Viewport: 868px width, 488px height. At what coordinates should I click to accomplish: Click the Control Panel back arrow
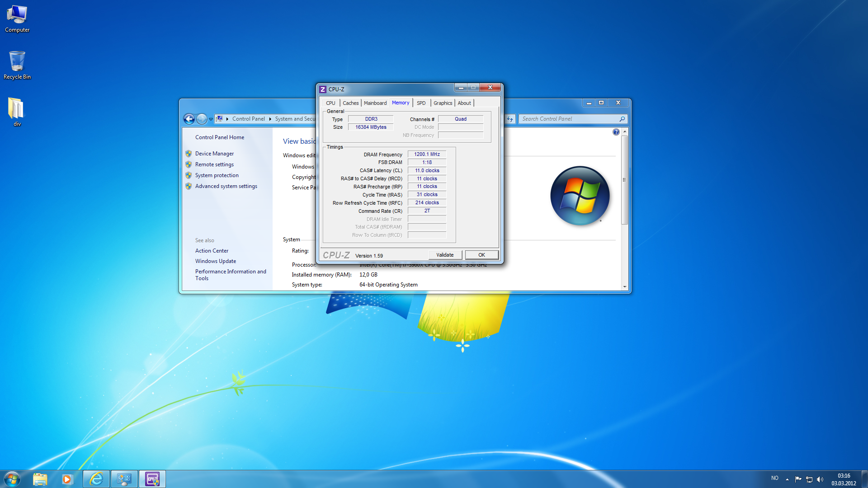(189, 119)
